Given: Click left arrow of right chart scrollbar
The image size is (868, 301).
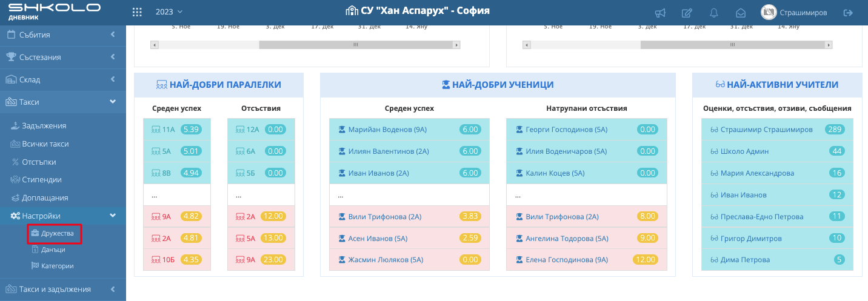Looking at the screenshot, I should coord(526,45).
